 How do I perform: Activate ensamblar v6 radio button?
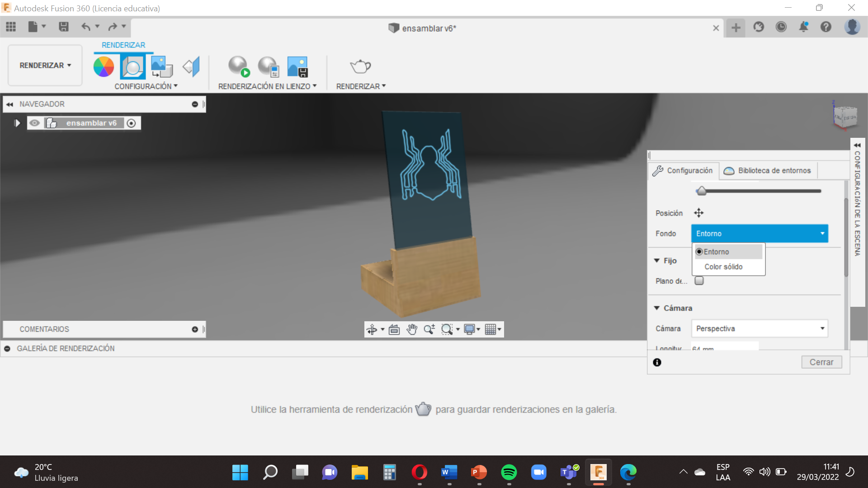coord(131,123)
